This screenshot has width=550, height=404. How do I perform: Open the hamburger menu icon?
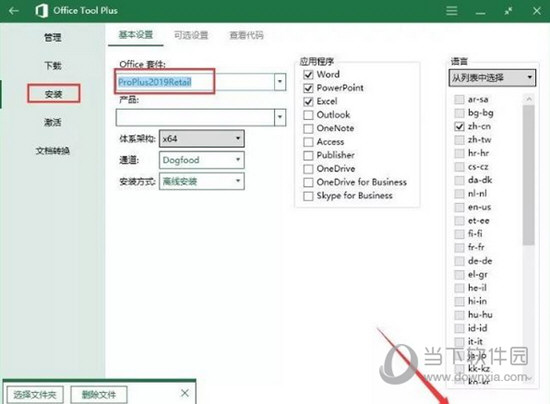[451, 11]
